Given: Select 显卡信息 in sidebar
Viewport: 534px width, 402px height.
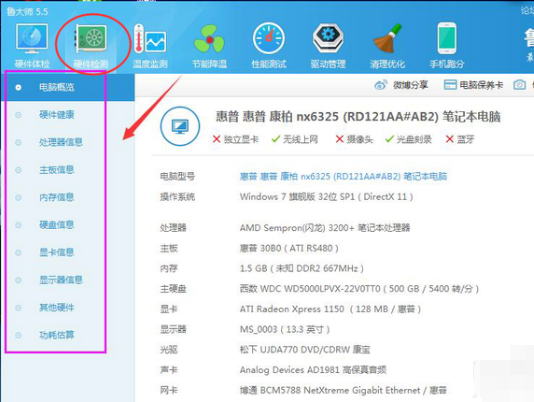Looking at the screenshot, I should 57,252.
